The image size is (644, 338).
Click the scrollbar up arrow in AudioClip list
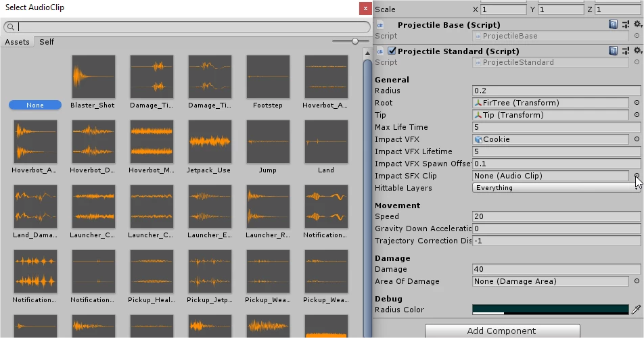[367, 53]
